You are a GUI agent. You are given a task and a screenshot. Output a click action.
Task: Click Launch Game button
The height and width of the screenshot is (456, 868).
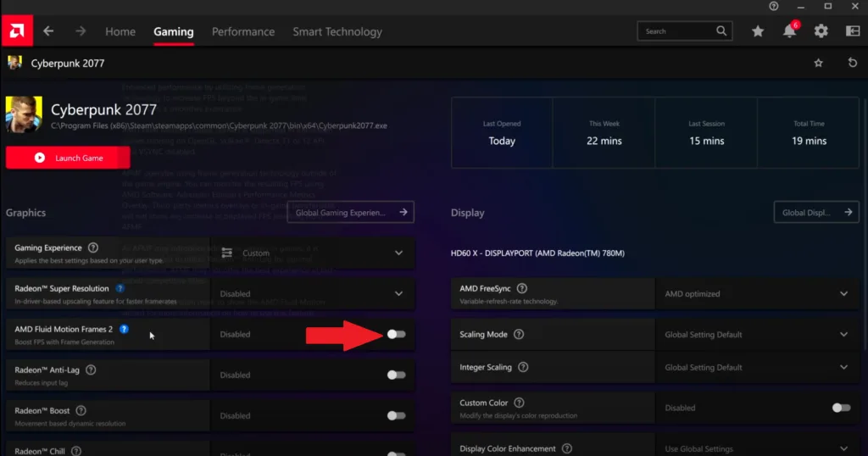click(68, 158)
